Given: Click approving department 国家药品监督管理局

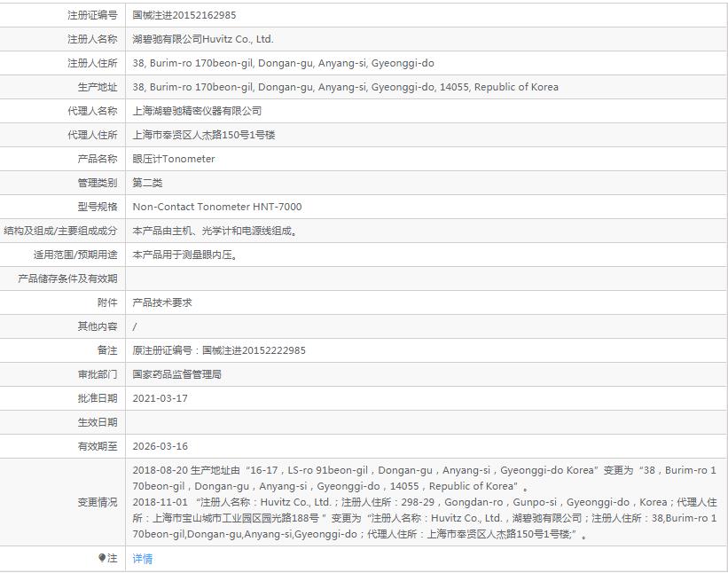Looking at the screenshot, I should tap(176, 374).
